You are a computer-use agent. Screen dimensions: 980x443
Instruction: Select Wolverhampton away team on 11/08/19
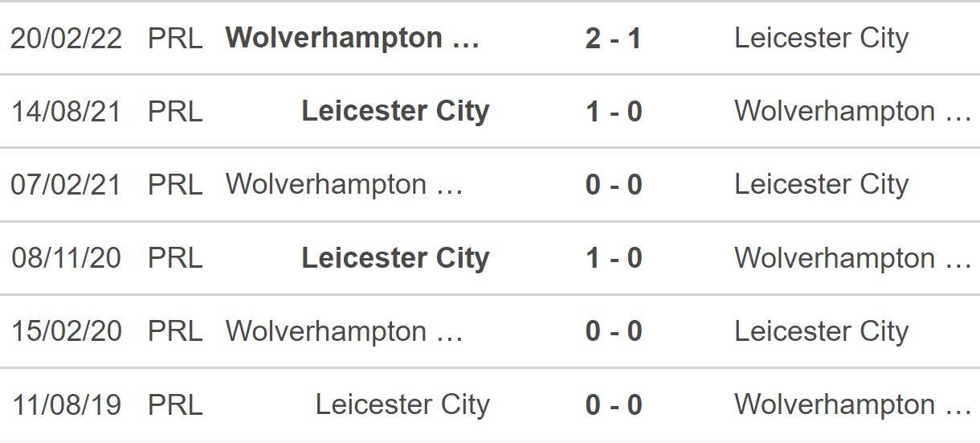pos(853,404)
